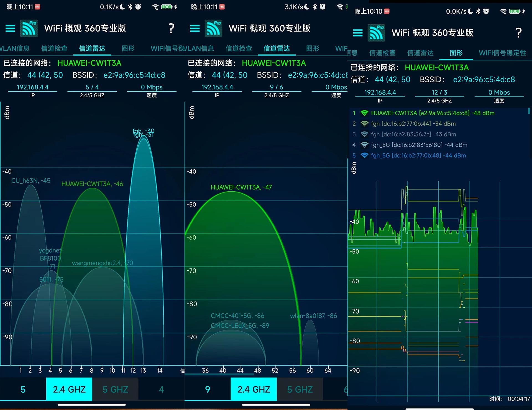Select fgh_5G dc:16:b2:83:56:80 network entry
532x410 pixels.
(419, 145)
